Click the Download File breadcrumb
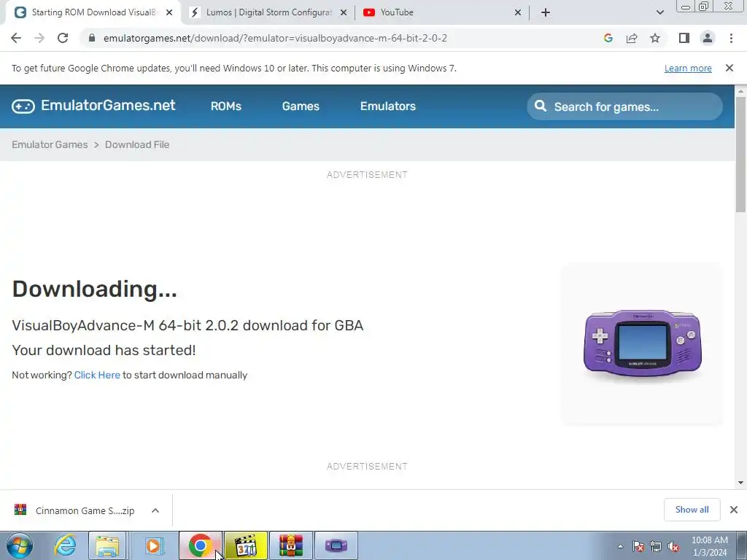Image resolution: width=747 pixels, height=560 pixels. [137, 145]
